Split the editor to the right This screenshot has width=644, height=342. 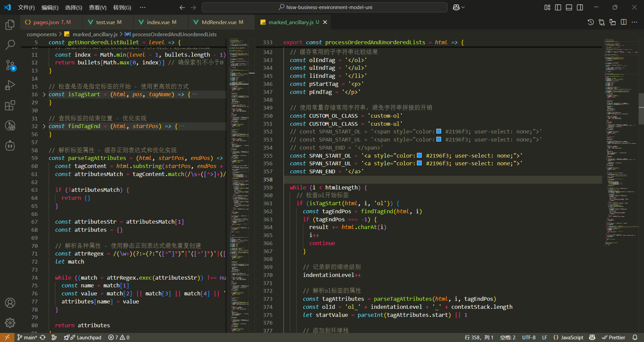point(624,22)
